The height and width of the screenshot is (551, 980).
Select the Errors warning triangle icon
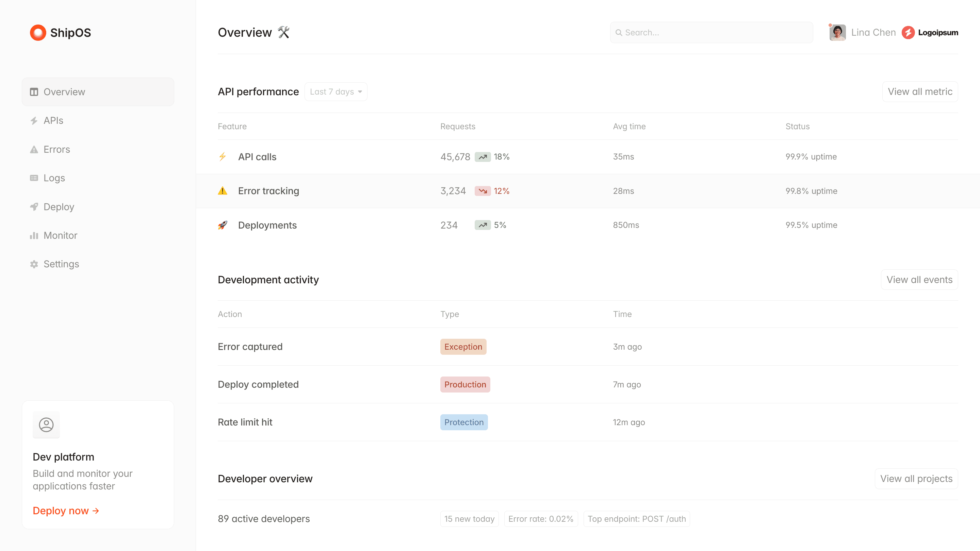(x=34, y=149)
